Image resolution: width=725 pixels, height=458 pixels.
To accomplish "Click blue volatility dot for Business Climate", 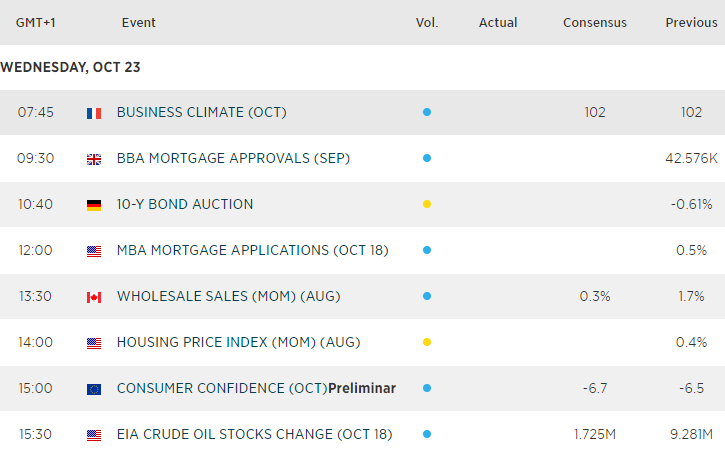I will coord(427,113).
